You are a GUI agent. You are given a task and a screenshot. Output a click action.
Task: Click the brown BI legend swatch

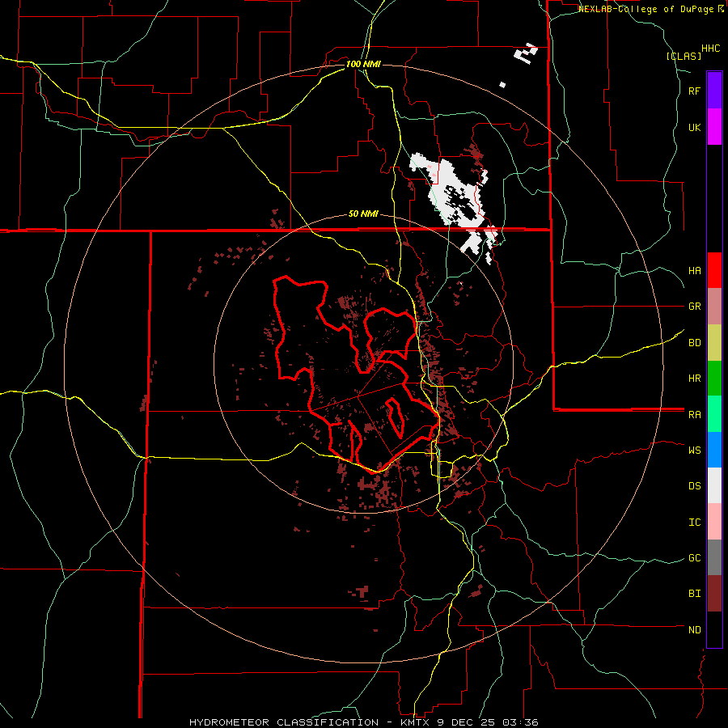click(714, 594)
